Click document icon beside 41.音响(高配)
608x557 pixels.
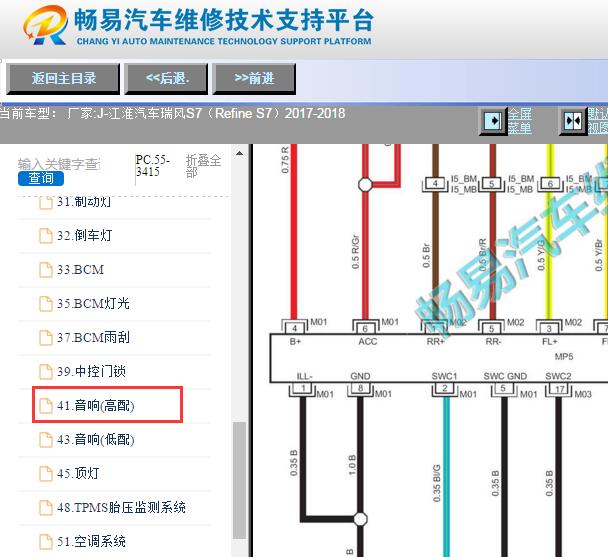coord(46,406)
